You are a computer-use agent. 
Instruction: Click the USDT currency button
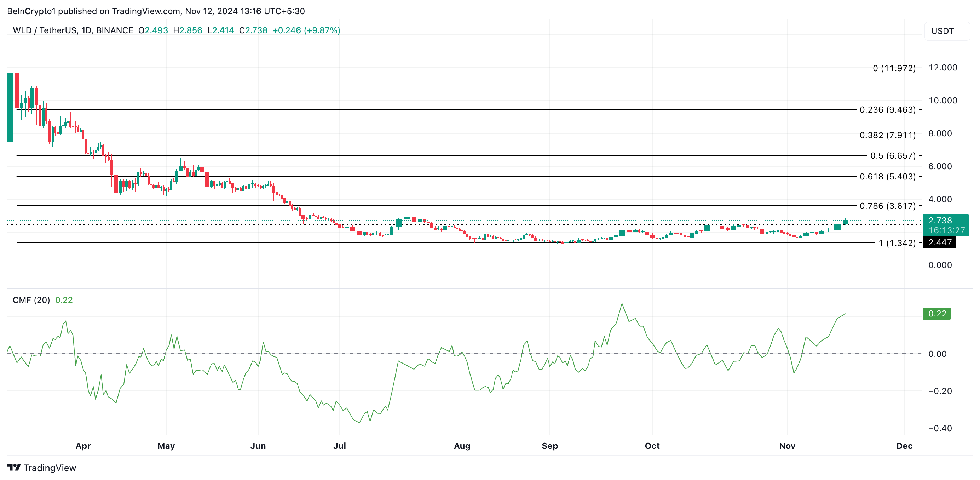946,31
